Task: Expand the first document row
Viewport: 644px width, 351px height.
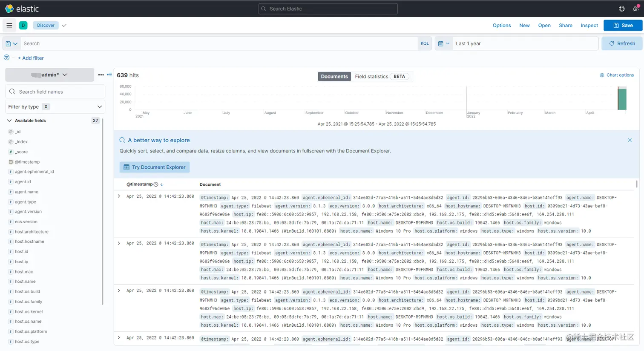Action: [119, 196]
